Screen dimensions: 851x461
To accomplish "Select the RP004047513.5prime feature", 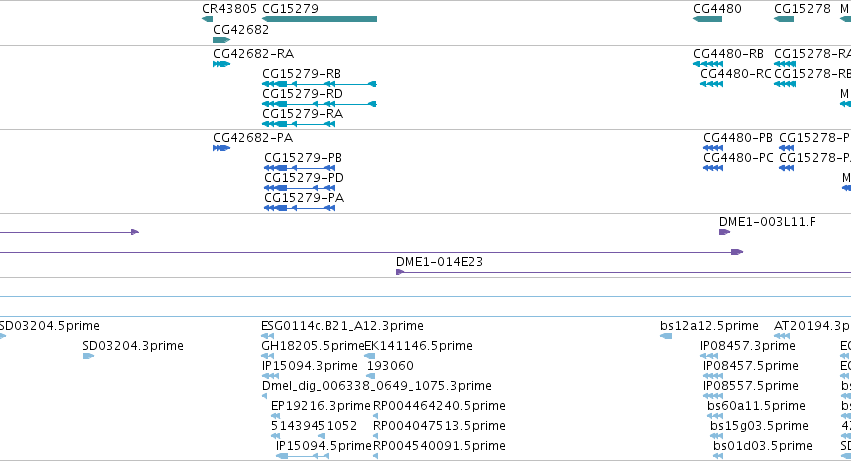I will [x=376, y=436].
